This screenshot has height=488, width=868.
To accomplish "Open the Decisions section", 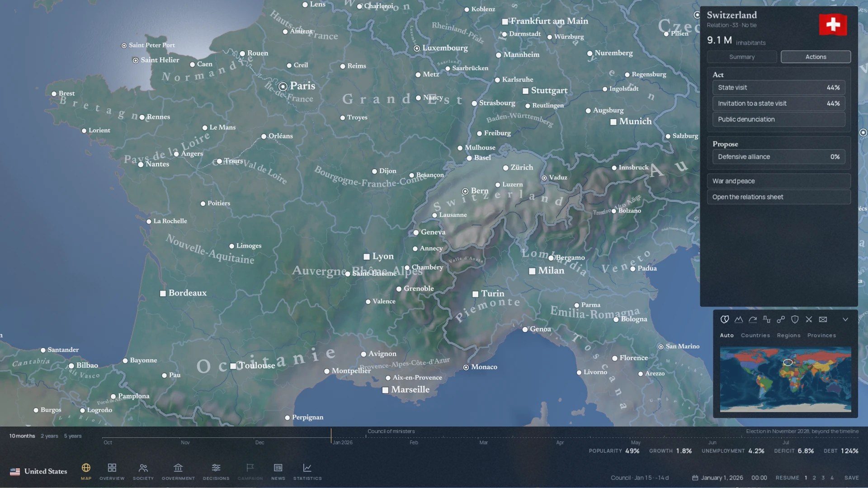I will coord(216,471).
